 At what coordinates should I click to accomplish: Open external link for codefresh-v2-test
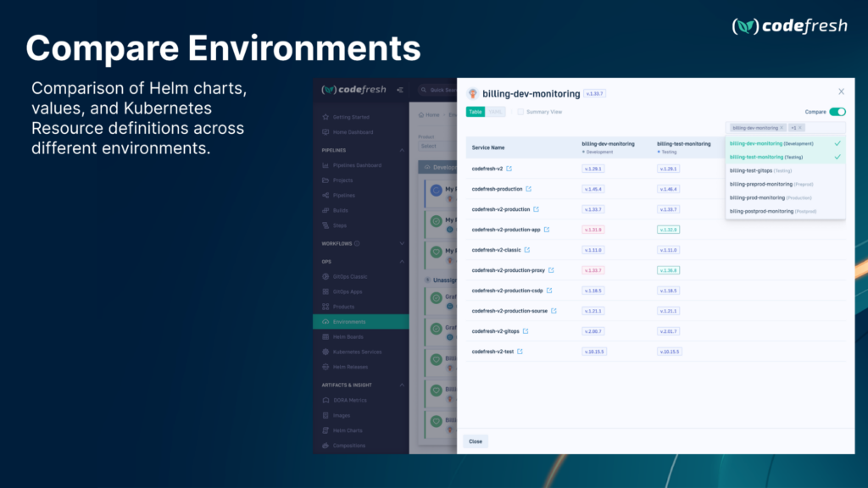tap(520, 352)
